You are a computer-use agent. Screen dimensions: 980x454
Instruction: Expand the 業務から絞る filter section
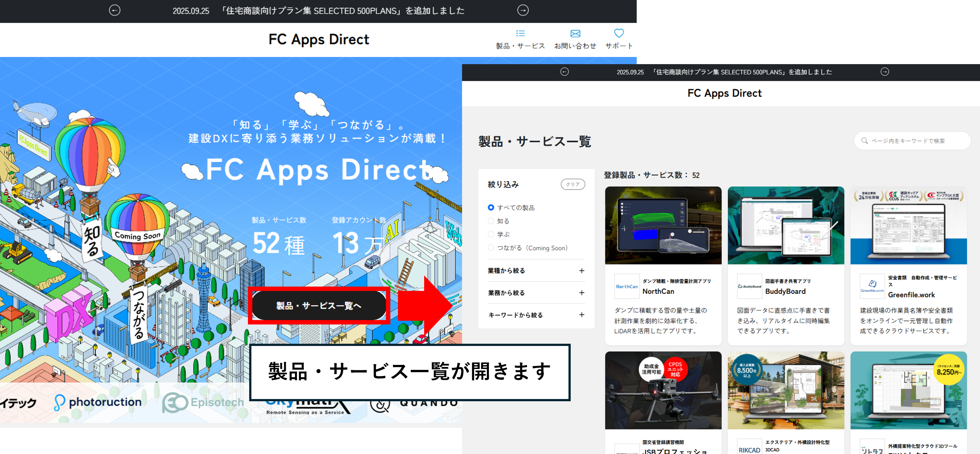[x=581, y=293]
